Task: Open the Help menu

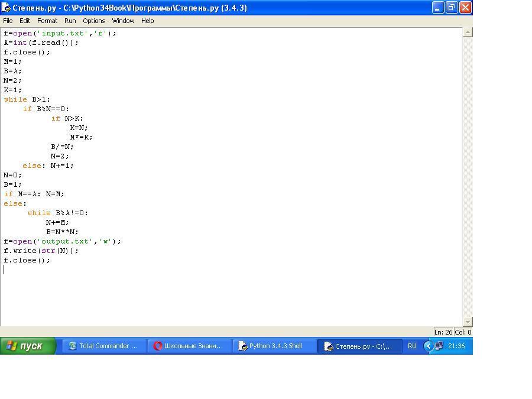Action: (148, 21)
